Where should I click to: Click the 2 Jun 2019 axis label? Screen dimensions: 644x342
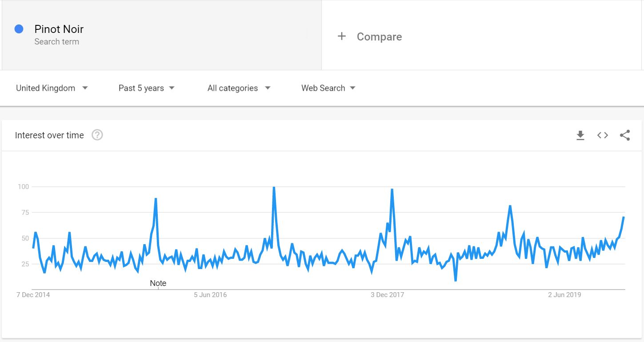[564, 294]
